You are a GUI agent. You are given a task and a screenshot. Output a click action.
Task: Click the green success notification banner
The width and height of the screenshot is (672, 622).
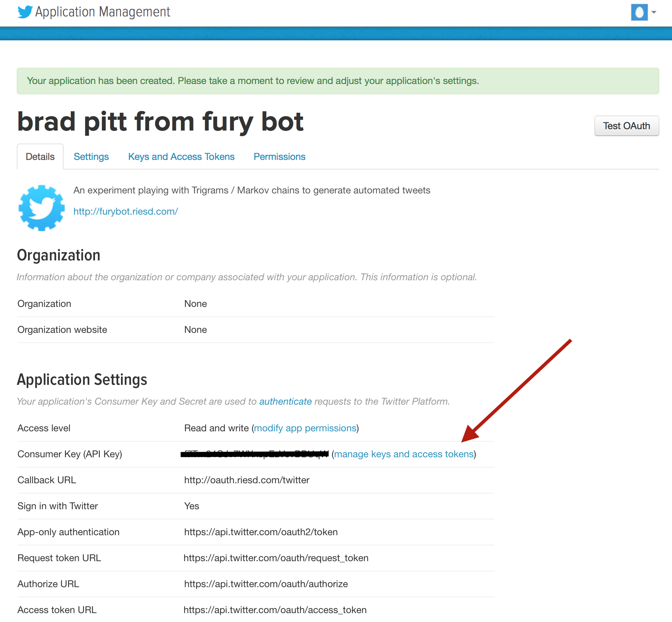click(x=335, y=81)
